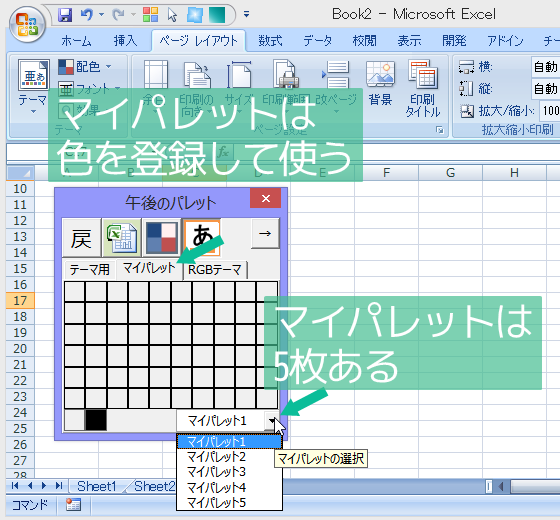Click the four-color grid quick access icon
This screenshot has width=560, height=520.
tap(150, 15)
